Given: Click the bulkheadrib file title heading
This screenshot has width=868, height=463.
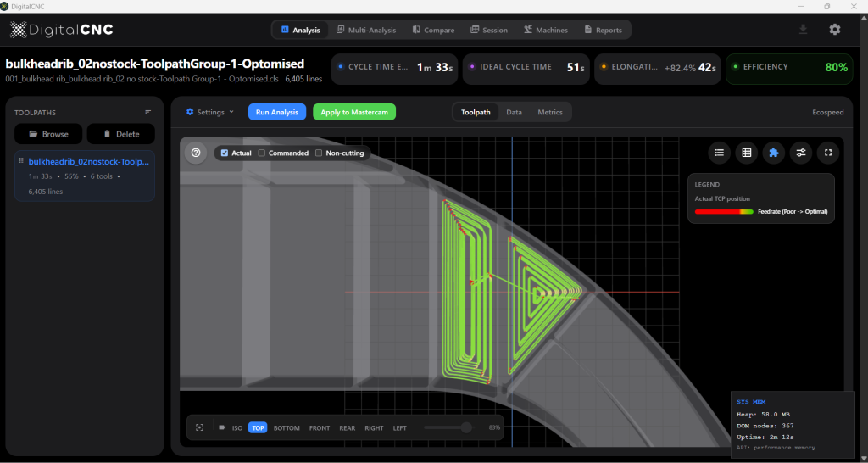Looking at the screenshot, I should (x=155, y=63).
